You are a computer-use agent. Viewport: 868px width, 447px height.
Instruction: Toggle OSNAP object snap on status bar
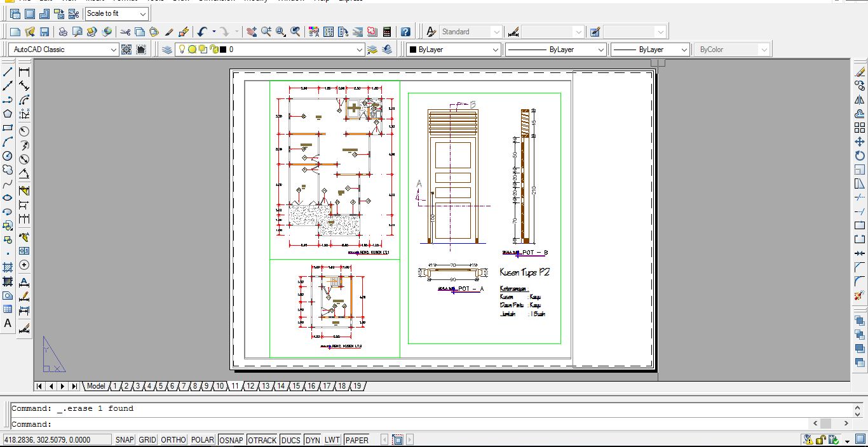[231, 439]
